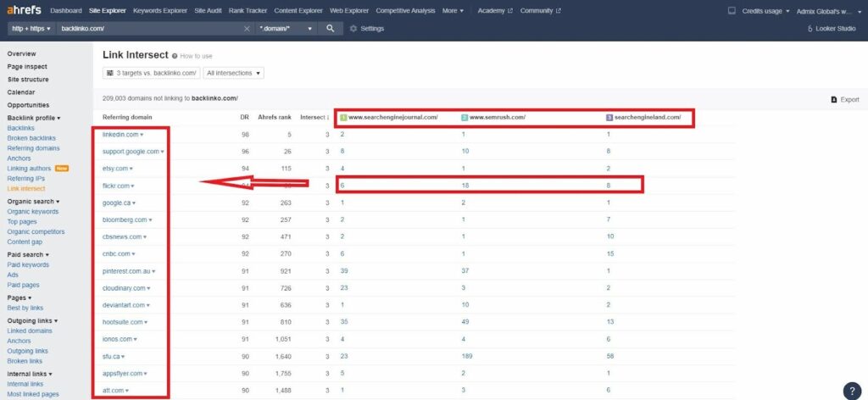Screen dimensions: 868x400
Task: Switch to Keywords Explorer
Action: [x=160, y=10]
